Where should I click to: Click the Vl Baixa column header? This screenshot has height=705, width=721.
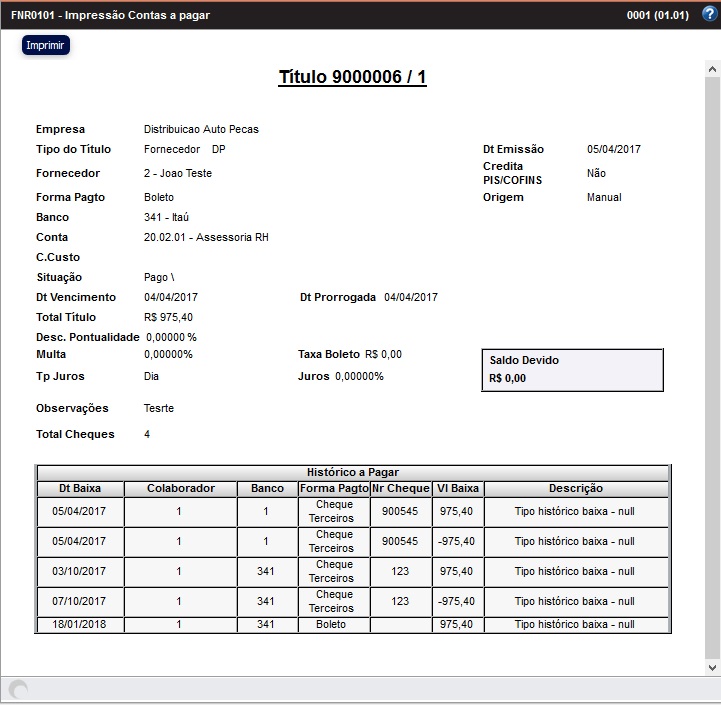coord(458,489)
